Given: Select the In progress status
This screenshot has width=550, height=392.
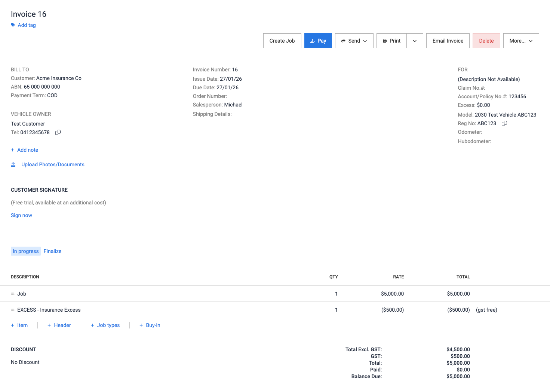Looking at the screenshot, I should 25,251.
